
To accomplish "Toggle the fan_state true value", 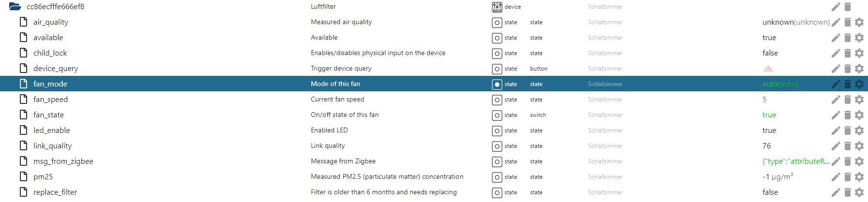I will [769, 115].
